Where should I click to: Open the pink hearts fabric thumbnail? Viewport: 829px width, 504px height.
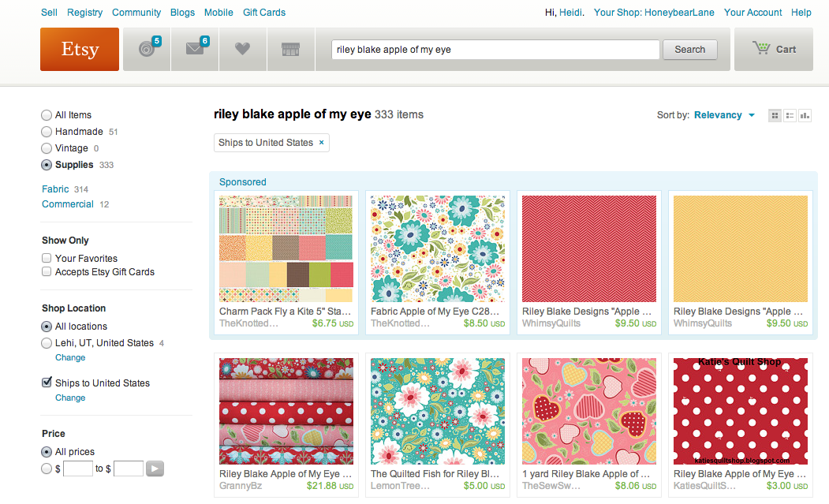point(589,412)
